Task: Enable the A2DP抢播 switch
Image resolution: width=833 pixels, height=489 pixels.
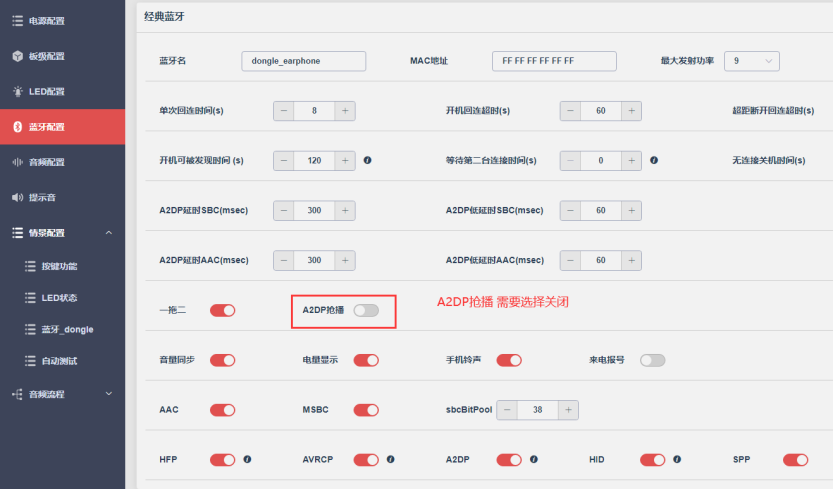Action: pos(366,310)
